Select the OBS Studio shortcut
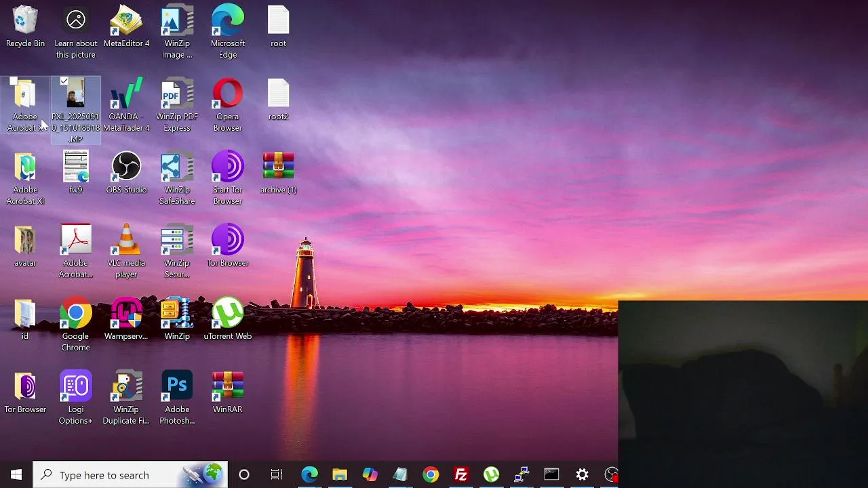 click(x=126, y=174)
